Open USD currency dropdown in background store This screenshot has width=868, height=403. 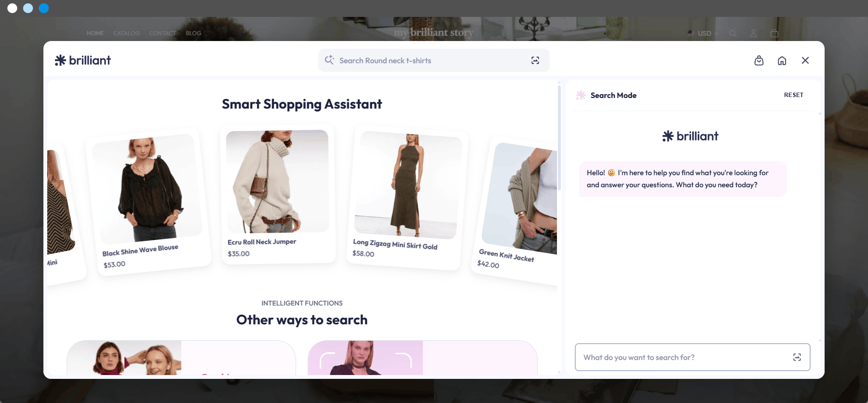[703, 33]
